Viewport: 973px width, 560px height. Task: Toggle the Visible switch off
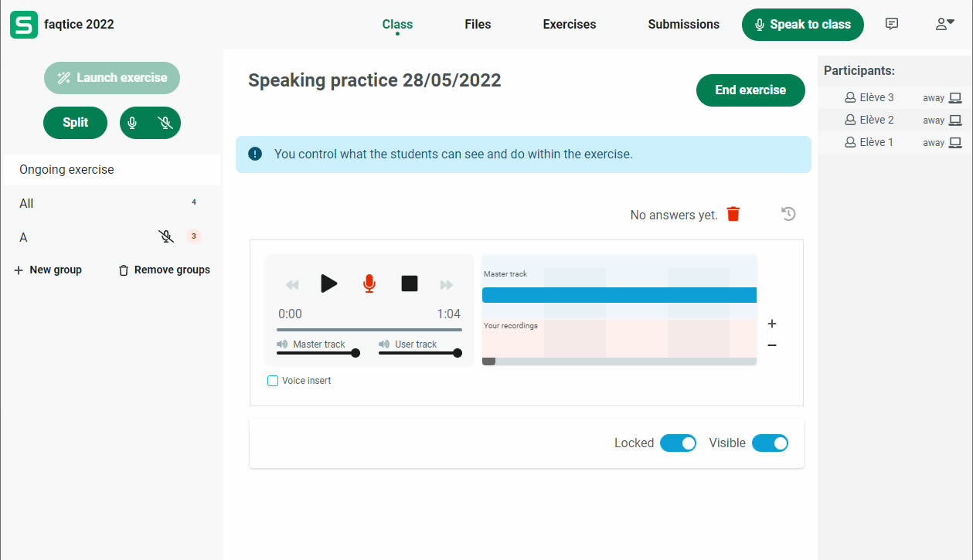coord(770,443)
